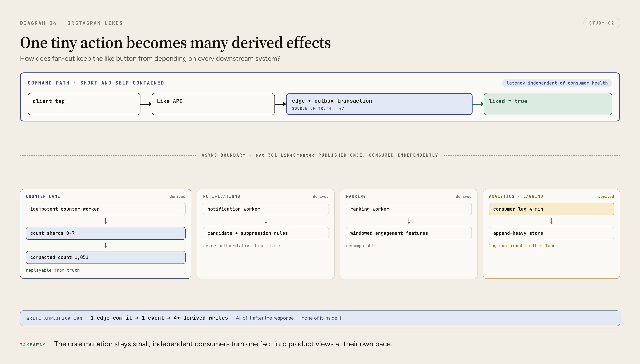Click the COMMAND PATH heading
Image resolution: width=640 pixels, height=364 pixels.
[96, 83]
